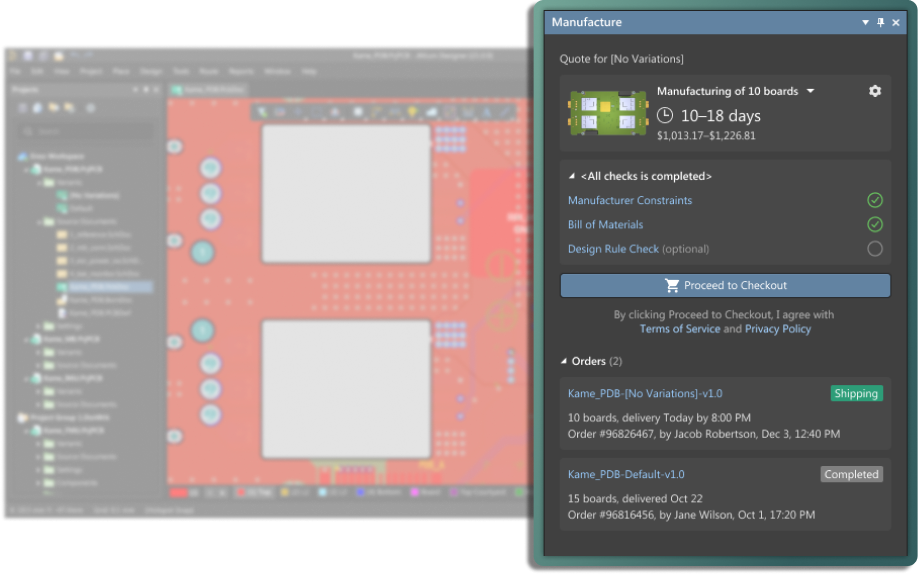Screen dimensions: 918x574
Task: Click the yellow light bulb toolbar icon
Action: point(412,112)
